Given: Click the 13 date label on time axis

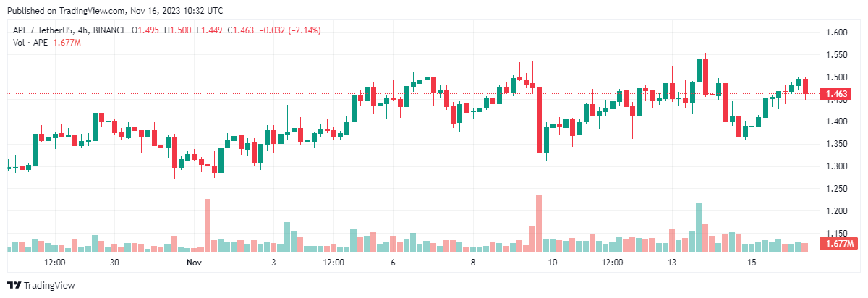Looking at the screenshot, I should (x=673, y=262).
